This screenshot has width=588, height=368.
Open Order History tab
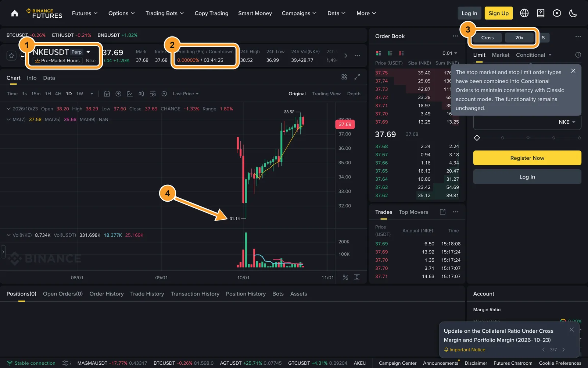pyautogui.click(x=107, y=294)
